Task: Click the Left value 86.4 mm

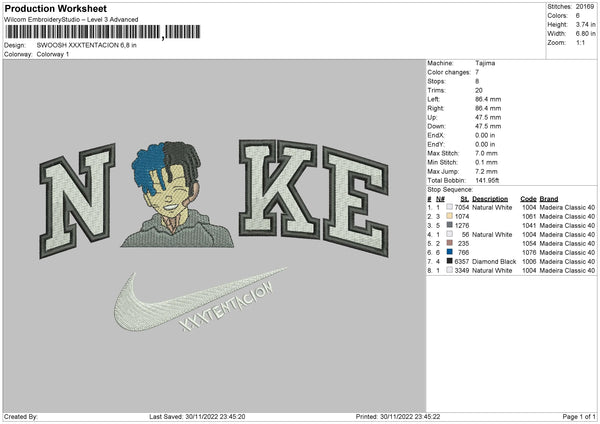Action: (488, 99)
